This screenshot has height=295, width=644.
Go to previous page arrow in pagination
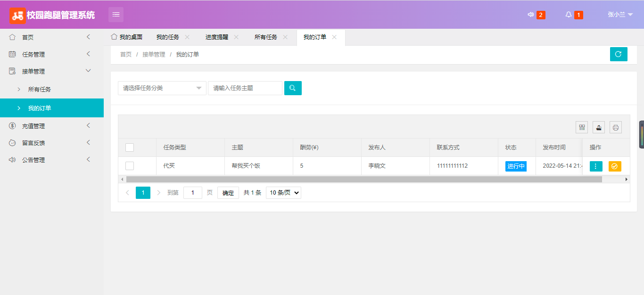coord(127,193)
